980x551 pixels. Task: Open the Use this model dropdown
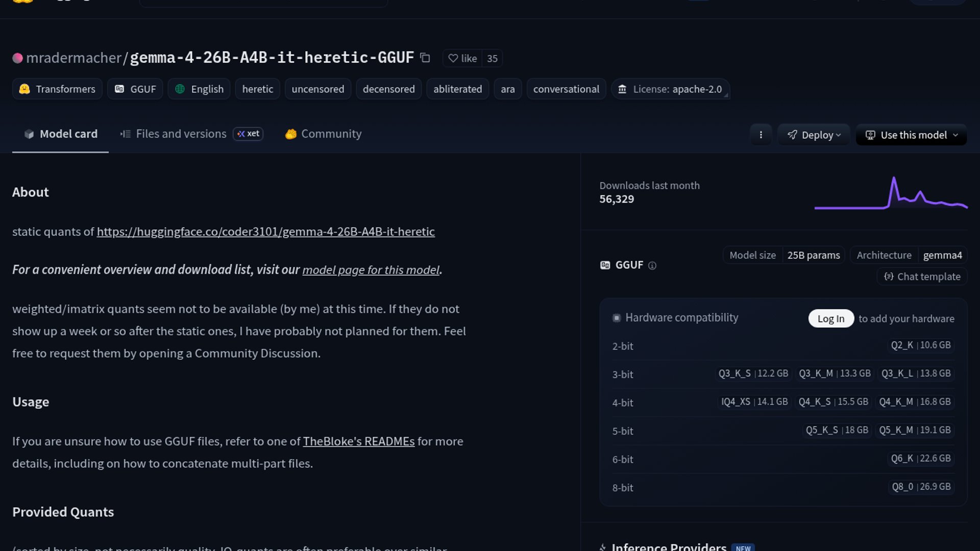click(x=911, y=135)
